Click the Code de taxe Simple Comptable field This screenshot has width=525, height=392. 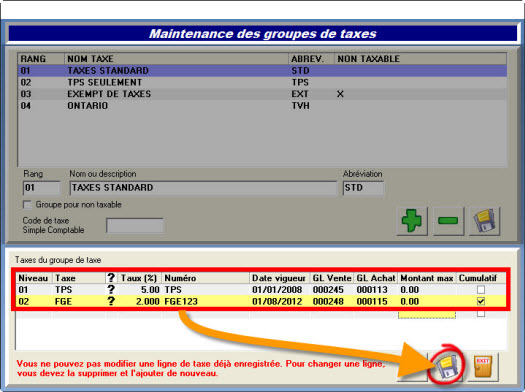click(x=135, y=225)
